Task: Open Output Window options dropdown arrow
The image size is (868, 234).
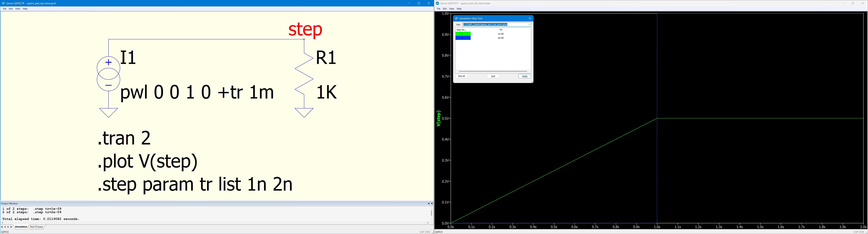Action: click(x=429, y=204)
